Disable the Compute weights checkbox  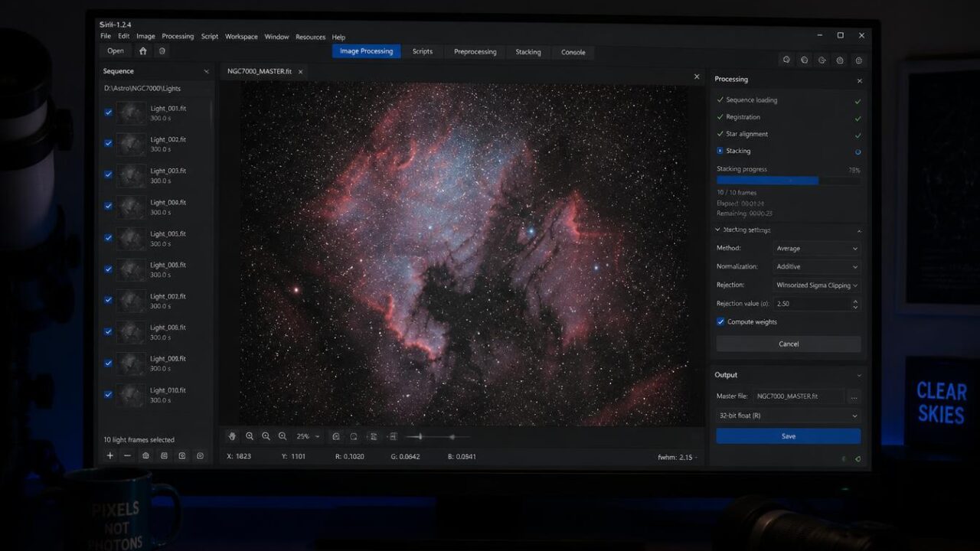(720, 322)
